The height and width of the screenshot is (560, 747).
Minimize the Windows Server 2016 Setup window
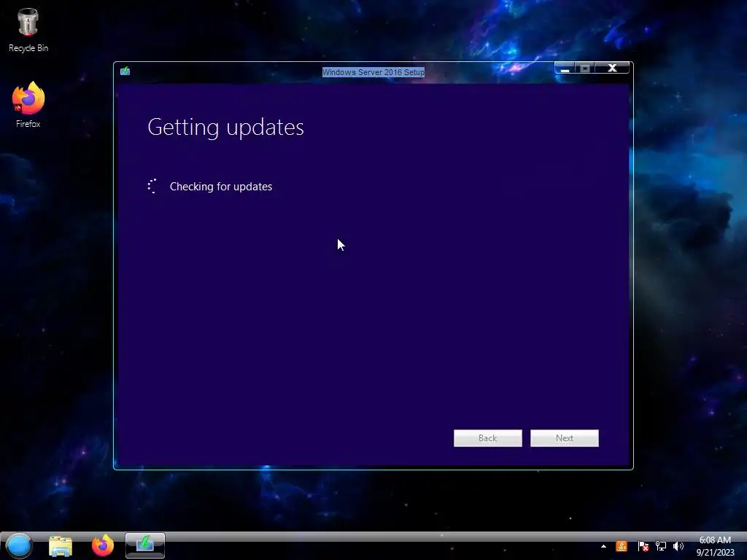coord(565,68)
